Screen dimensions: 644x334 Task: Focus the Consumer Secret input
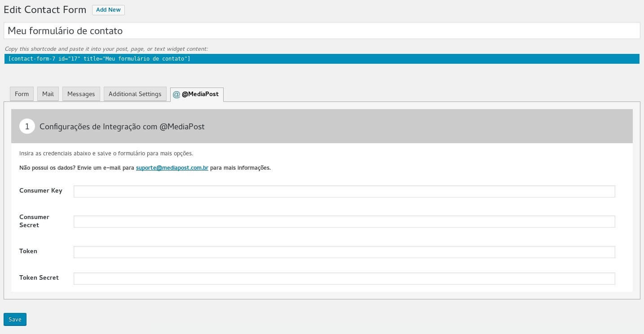[x=344, y=221]
